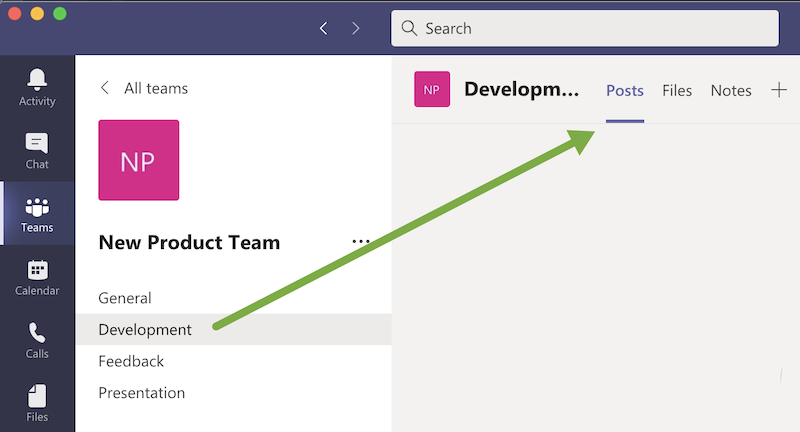Return to All teams
800x432 pixels.
tap(156, 88)
